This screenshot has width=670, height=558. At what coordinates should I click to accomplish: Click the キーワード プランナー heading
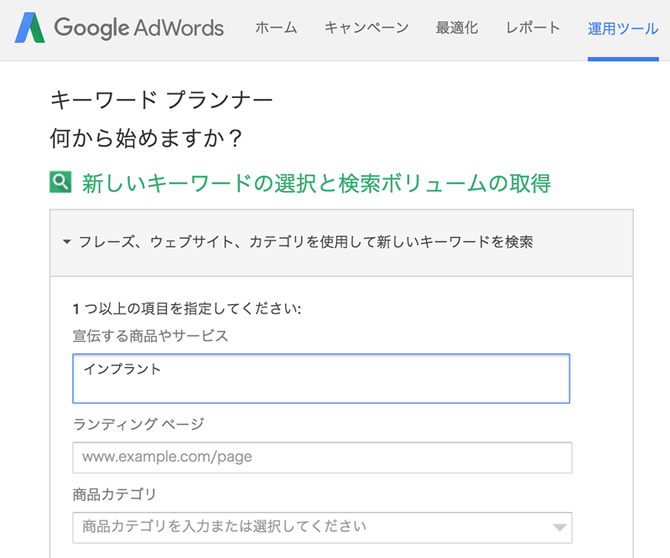point(161,100)
